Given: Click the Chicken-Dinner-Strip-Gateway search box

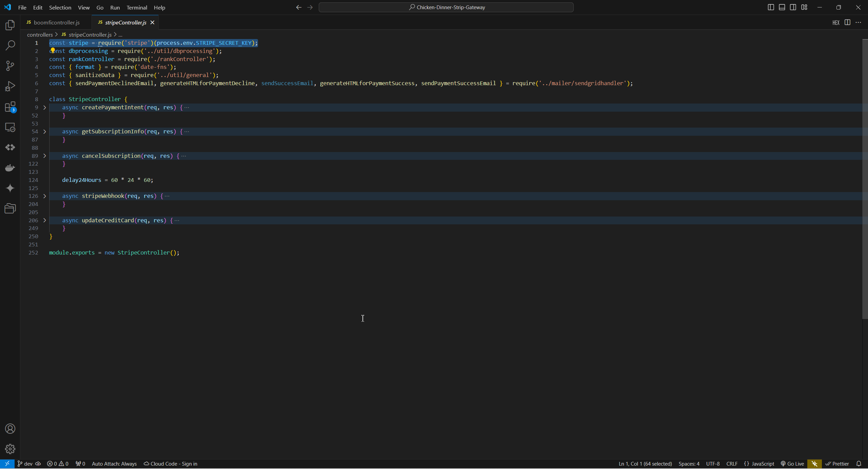Looking at the screenshot, I should pyautogui.click(x=446, y=7).
